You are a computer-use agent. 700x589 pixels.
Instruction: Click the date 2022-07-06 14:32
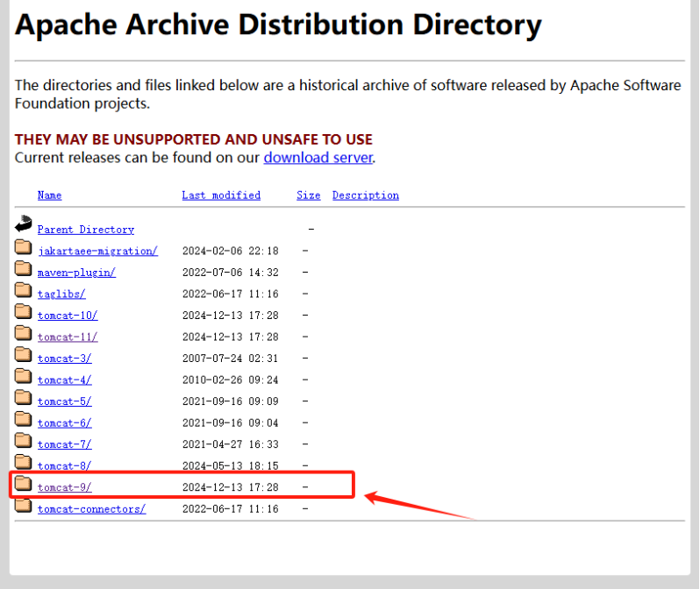pyautogui.click(x=231, y=273)
